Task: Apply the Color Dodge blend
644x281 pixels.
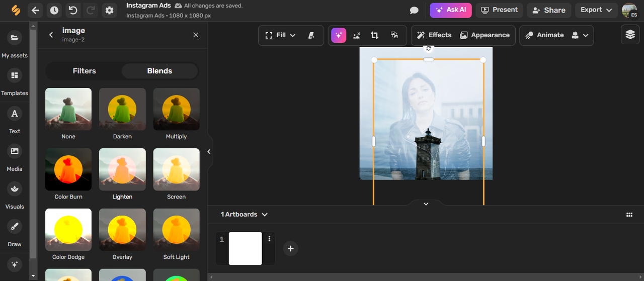Action: [68, 230]
